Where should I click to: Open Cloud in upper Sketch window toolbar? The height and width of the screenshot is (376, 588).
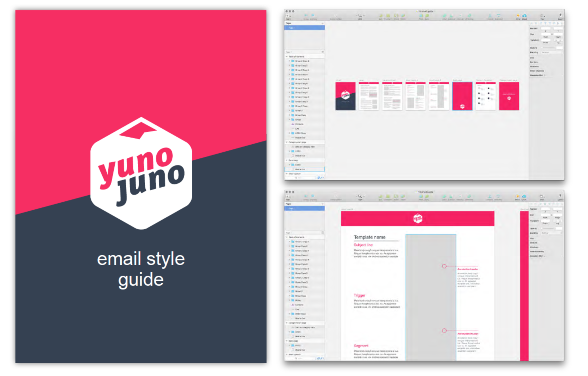tap(524, 16)
